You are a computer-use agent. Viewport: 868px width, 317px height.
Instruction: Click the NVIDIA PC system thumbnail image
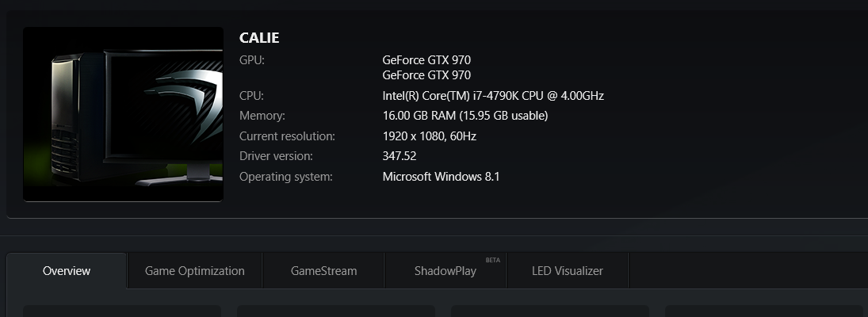123,114
